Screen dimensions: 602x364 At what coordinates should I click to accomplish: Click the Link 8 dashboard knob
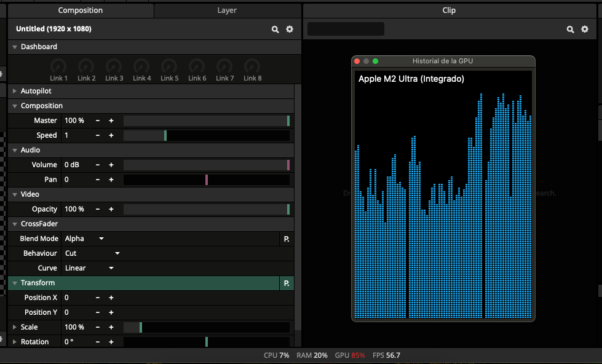252,66
